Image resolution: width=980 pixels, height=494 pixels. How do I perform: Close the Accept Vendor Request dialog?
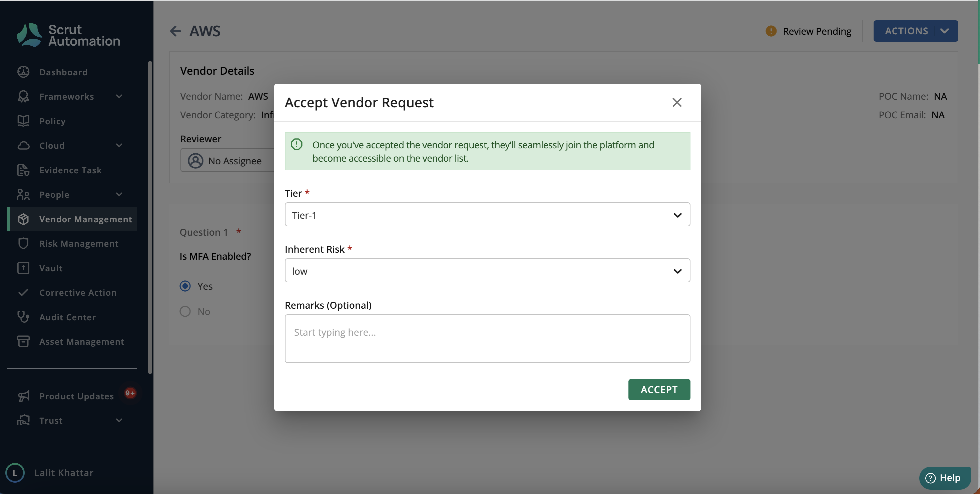[677, 102]
